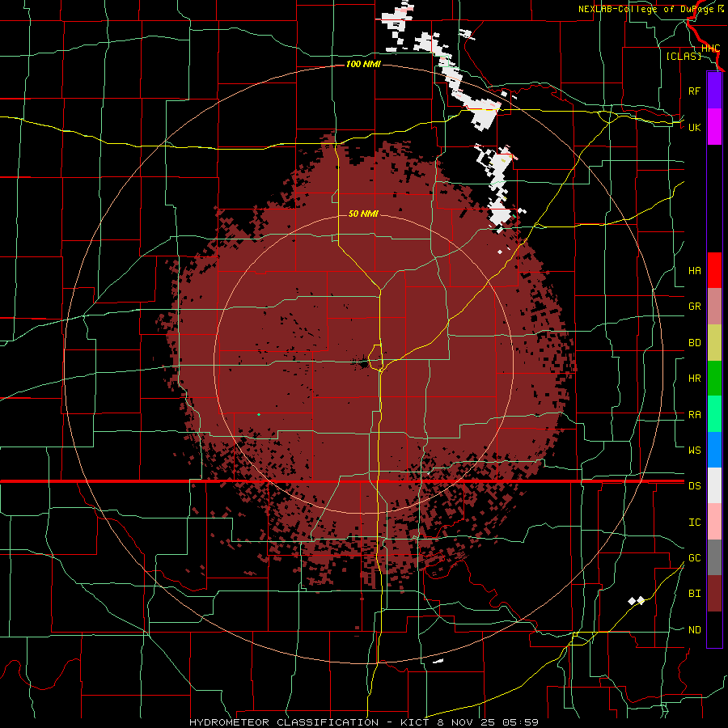728x728 pixels.
Task: Click the HA red legend swatch
Action: pyautogui.click(x=714, y=270)
